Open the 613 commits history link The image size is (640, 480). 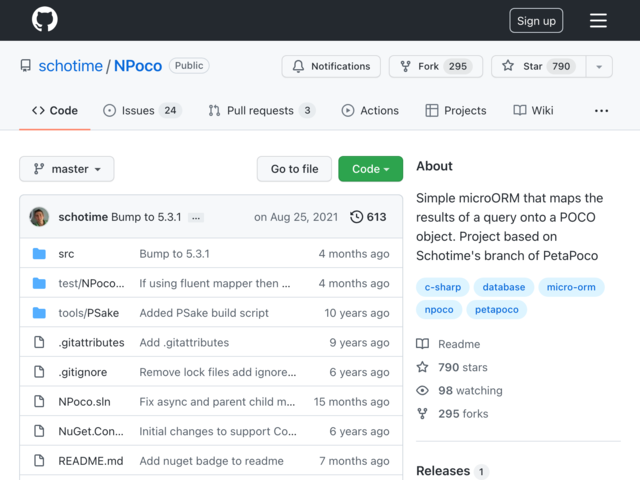pyautogui.click(x=368, y=217)
